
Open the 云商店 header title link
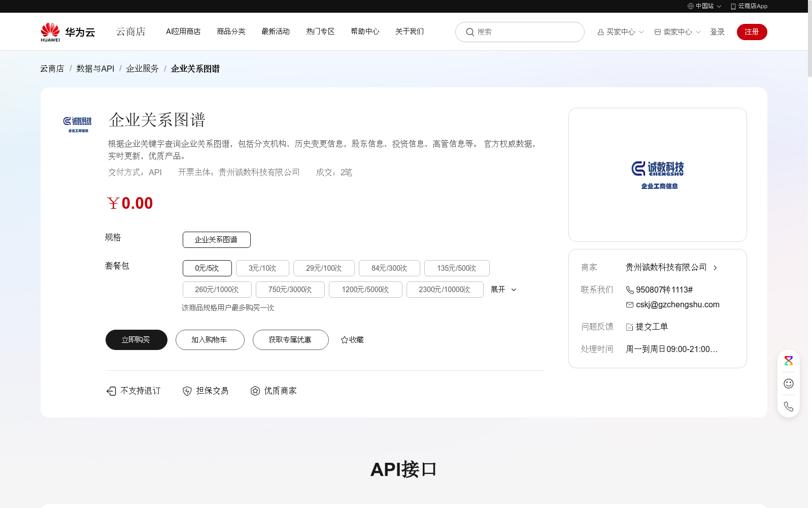(x=130, y=31)
